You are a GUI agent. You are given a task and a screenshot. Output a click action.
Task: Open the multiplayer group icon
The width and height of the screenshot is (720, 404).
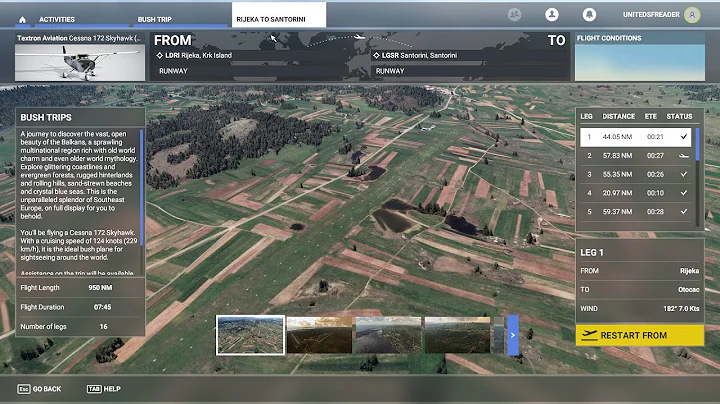pyautogui.click(x=514, y=15)
